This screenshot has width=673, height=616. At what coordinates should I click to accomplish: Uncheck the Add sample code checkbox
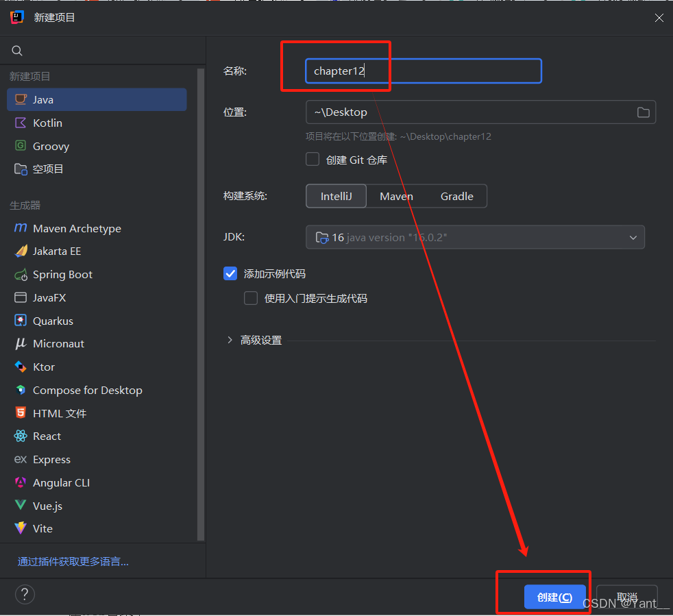click(x=230, y=273)
